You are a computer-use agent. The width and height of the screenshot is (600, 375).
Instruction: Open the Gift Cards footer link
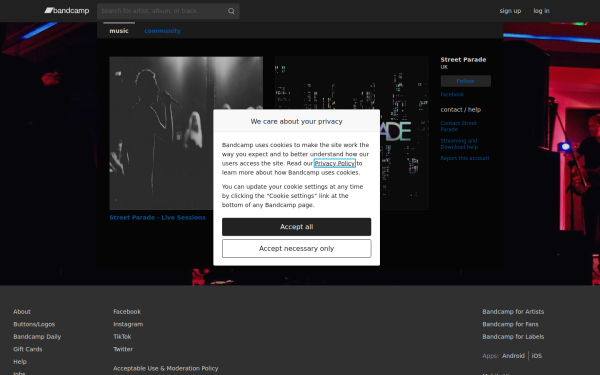(28, 349)
